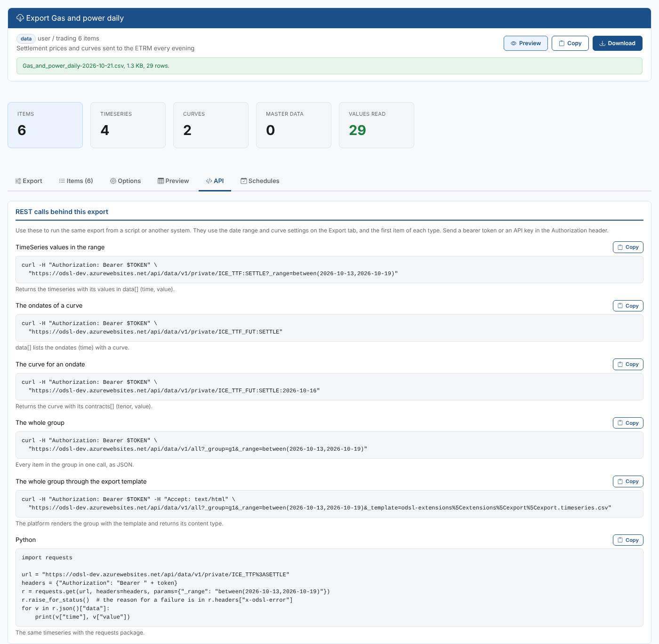Select the API tab
This screenshot has height=644, width=659.
tap(215, 181)
